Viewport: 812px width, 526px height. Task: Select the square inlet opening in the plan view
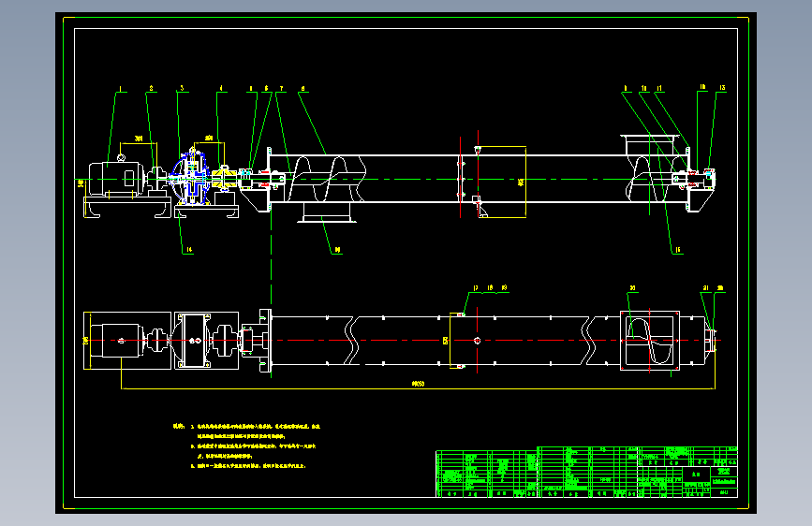[x=649, y=340]
